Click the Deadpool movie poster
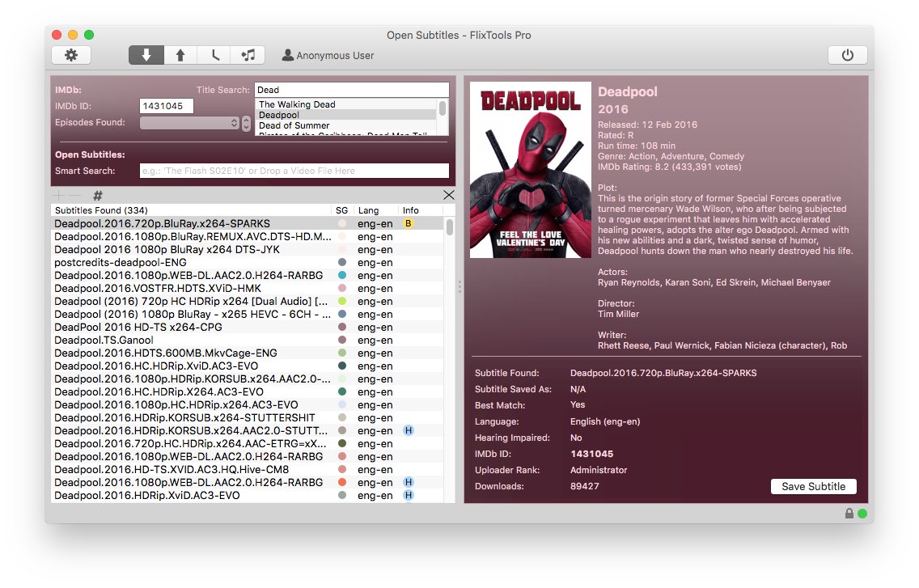Screen dimensions: 919x588 531,170
